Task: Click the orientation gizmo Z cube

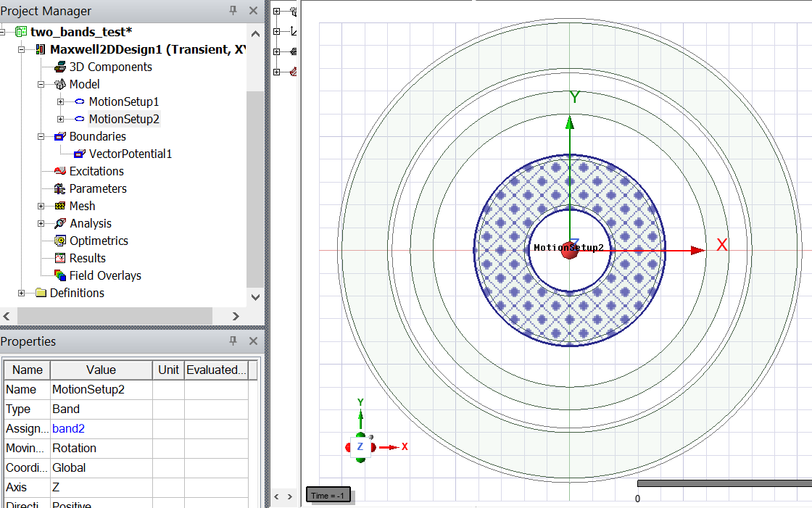Action: [x=360, y=447]
